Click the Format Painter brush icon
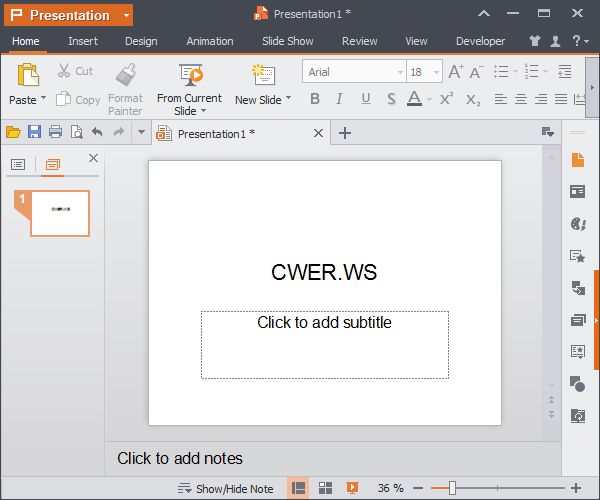Screen dimensions: 600x500 click(125, 76)
